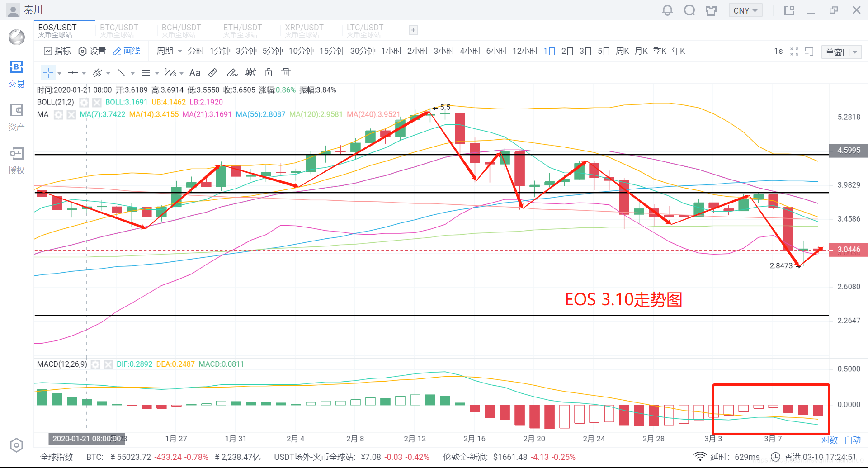This screenshot has height=468, width=868.
Task: Switch to the LTC/USDT tab
Action: click(365, 31)
